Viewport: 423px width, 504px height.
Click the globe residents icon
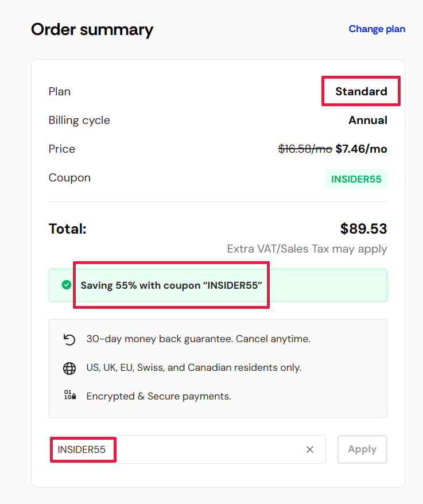69,369
